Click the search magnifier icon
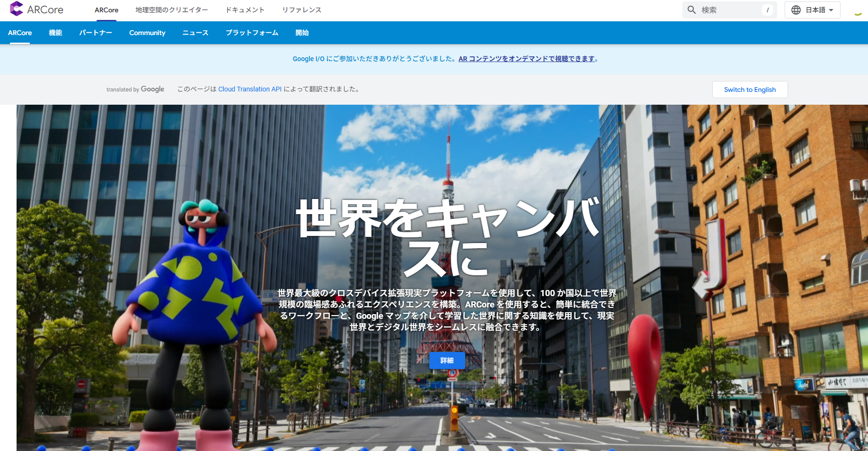Image resolution: width=868 pixels, height=451 pixels. [691, 10]
